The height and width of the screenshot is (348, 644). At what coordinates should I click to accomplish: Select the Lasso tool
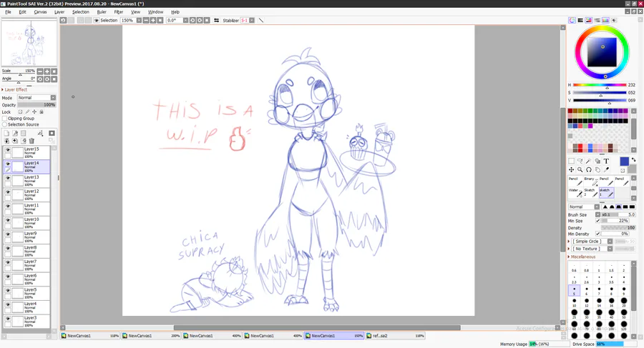[580, 161]
